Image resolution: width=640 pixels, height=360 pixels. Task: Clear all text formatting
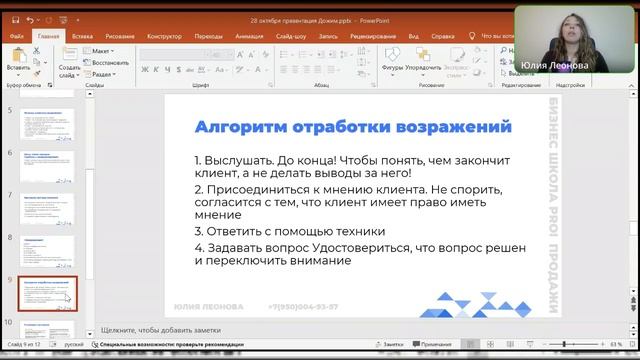coord(266,55)
